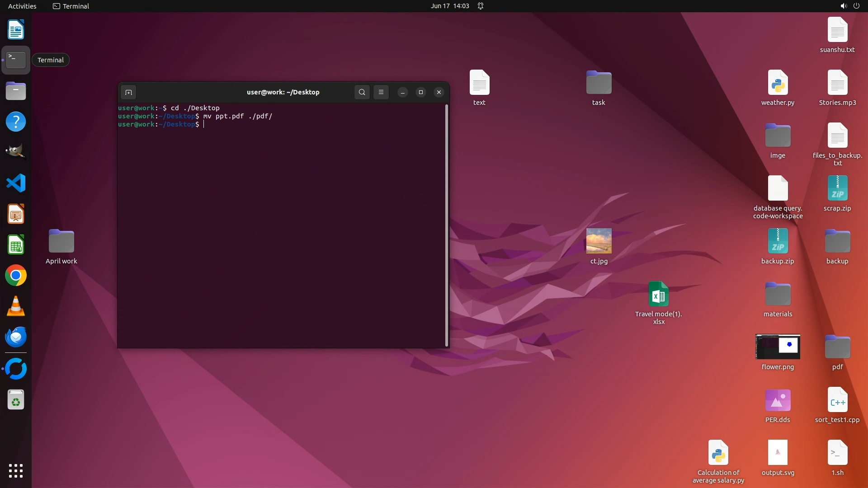The height and width of the screenshot is (488, 868).
Task: Toggle the do-not-disturb notification bell
Action: pyautogui.click(x=481, y=6)
